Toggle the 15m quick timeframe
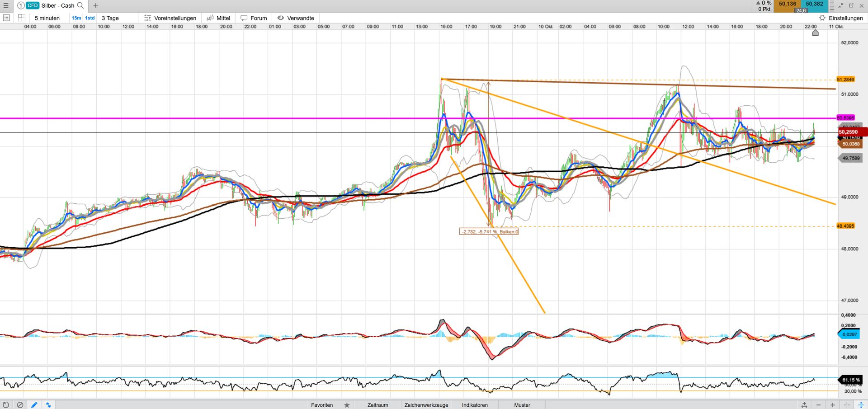The width and height of the screenshot is (868, 409). point(76,18)
